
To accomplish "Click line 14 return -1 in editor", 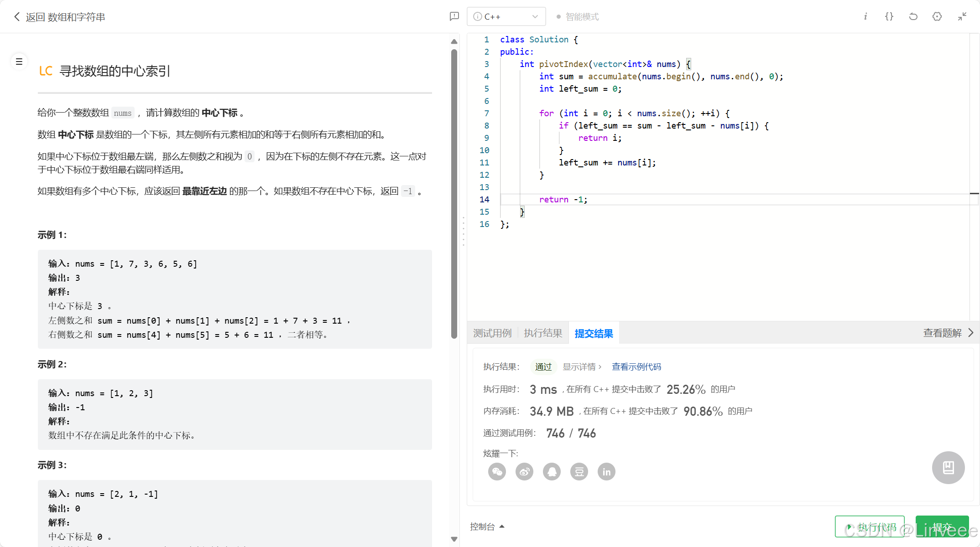I will point(563,200).
